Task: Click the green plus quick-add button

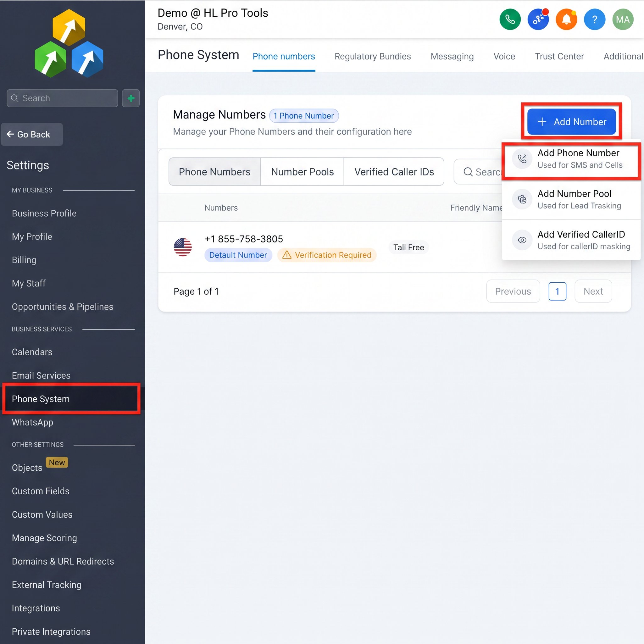Action: pyautogui.click(x=131, y=98)
